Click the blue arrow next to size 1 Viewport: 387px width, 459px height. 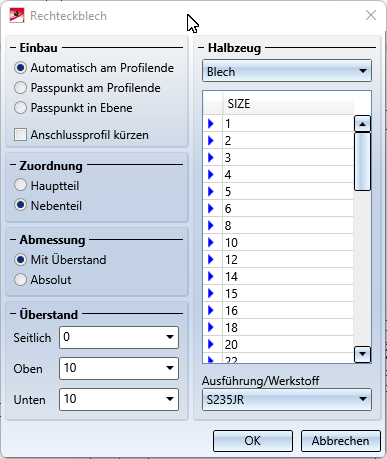click(211, 124)
